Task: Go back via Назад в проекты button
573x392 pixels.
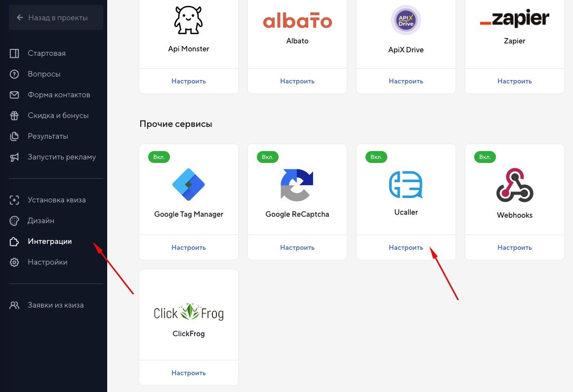Action: 56,18
